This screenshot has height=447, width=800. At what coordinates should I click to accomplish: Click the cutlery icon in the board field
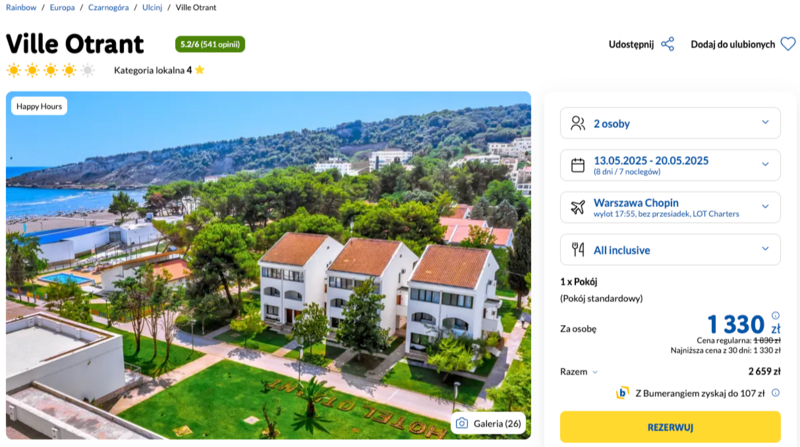tap(577, 249)
